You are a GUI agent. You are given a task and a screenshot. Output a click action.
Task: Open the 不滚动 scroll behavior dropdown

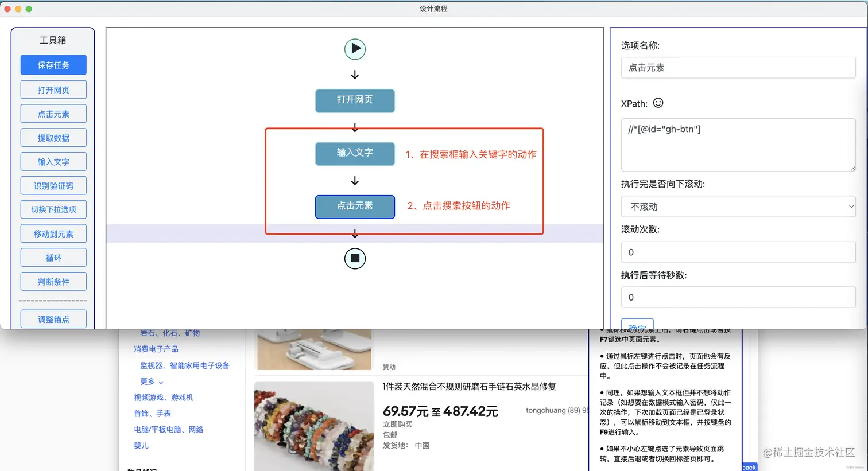738,206
